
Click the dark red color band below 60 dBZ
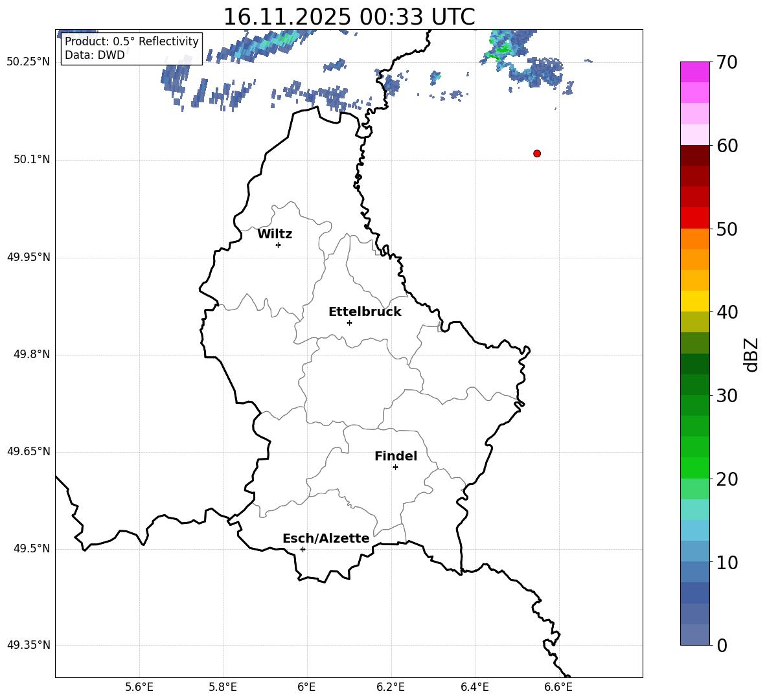pos(695,155)
